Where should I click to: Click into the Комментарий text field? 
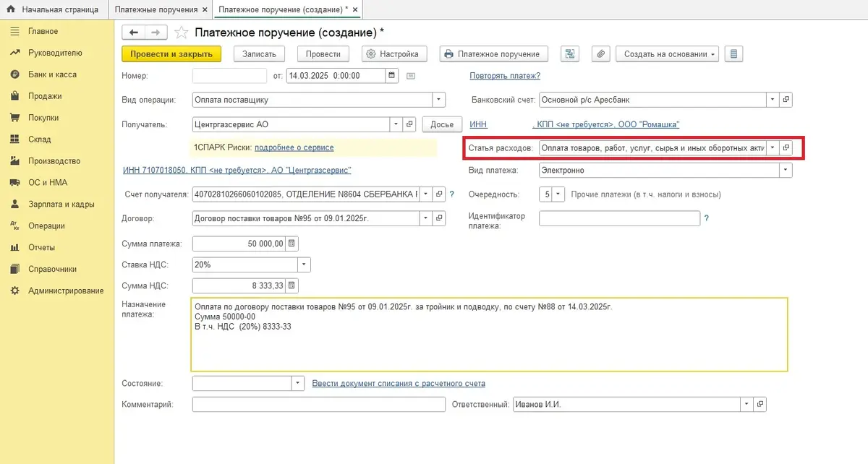pyautogui.click(x=318, y=405)
